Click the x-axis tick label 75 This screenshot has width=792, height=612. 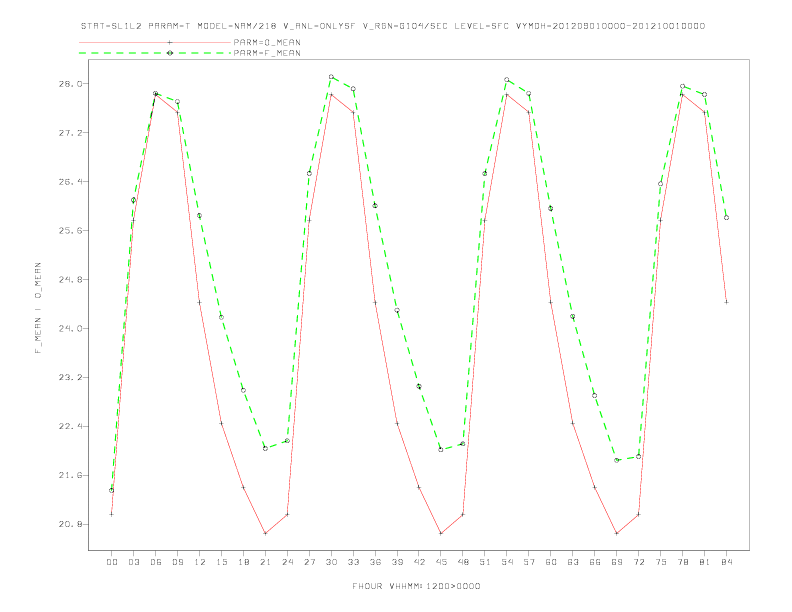[x=661, y=562]
